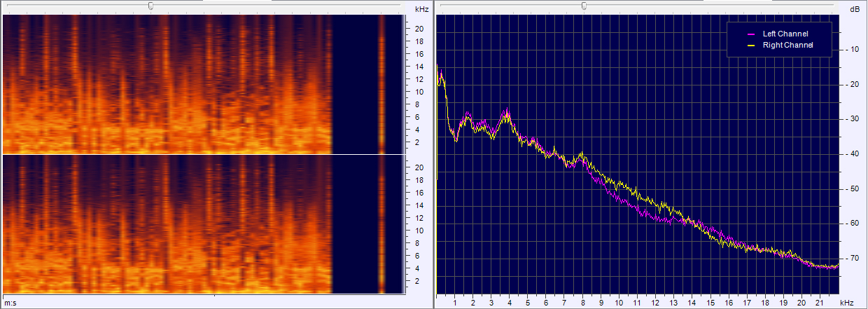Click the kHz label above the spectrogram axis
Viewport: 868px width, 309px height.
[x=421, y=9]
